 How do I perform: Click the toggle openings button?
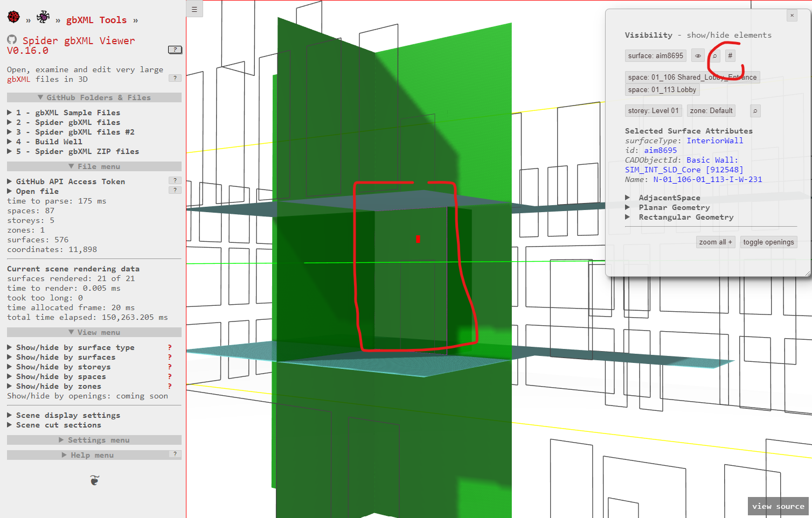pyautogui.click(x=768, y=242)
